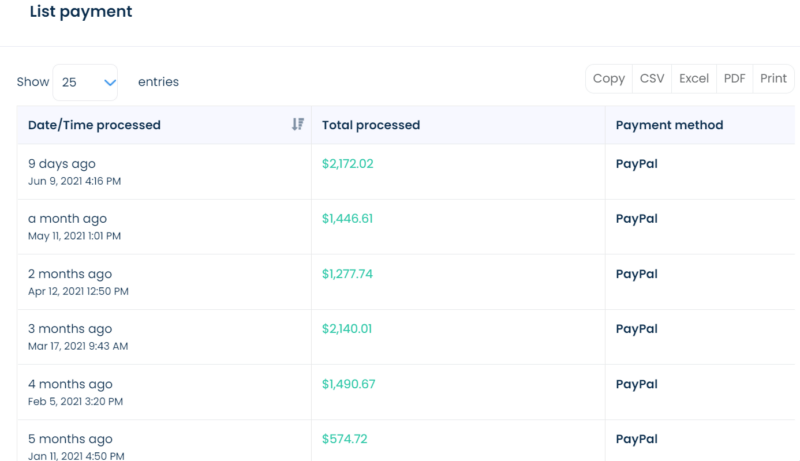Export the table to Excel
Image resolution: width=800 pixels, height=461 pixels.
click(x=694, y=79)
